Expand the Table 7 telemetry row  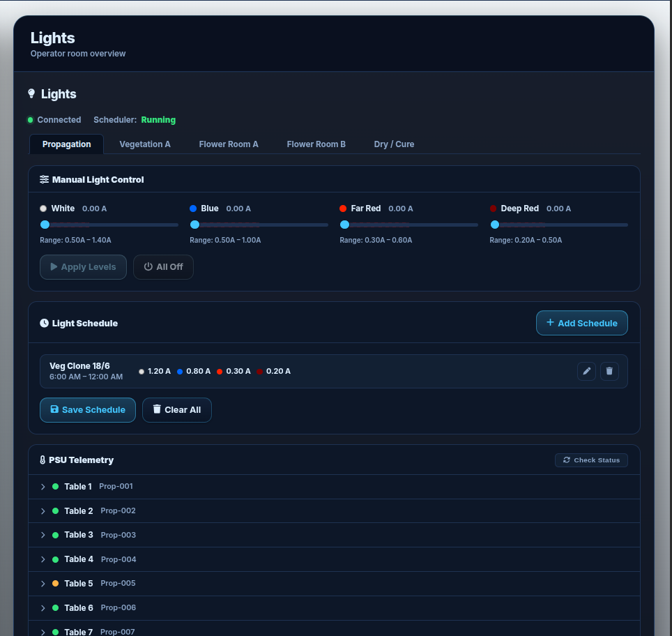(43, 632)
